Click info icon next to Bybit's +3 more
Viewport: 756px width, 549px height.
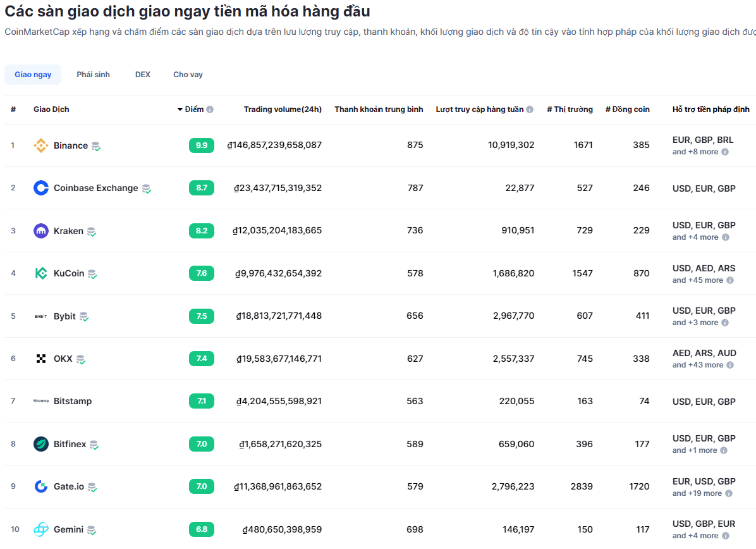pos(725,323)
